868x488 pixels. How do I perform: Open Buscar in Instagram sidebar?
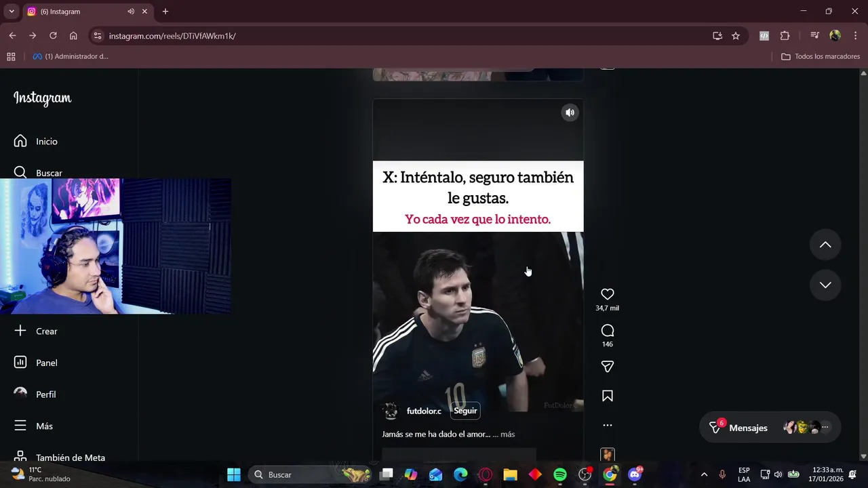(38, 173)
